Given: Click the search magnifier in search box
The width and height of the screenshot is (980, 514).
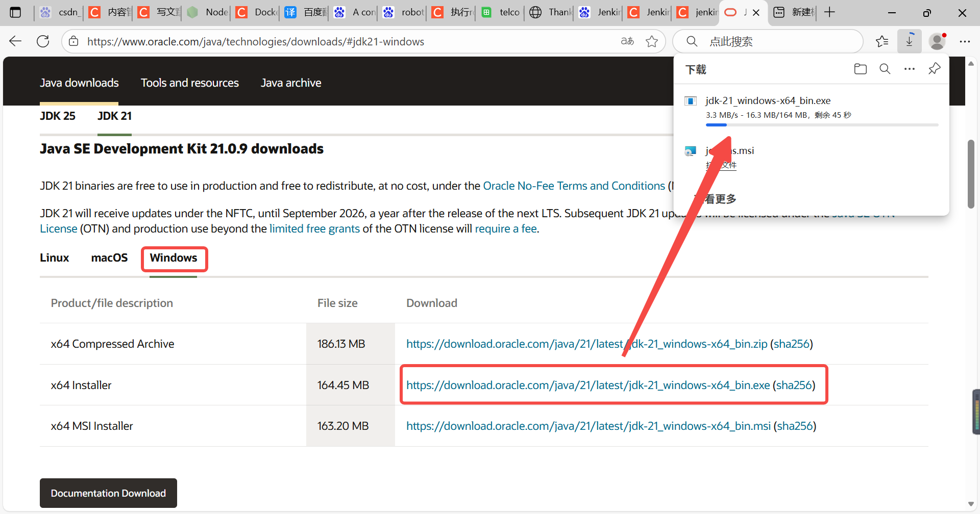Looking at the screenshot, I should pyautogui.click(x=692, y=41).
